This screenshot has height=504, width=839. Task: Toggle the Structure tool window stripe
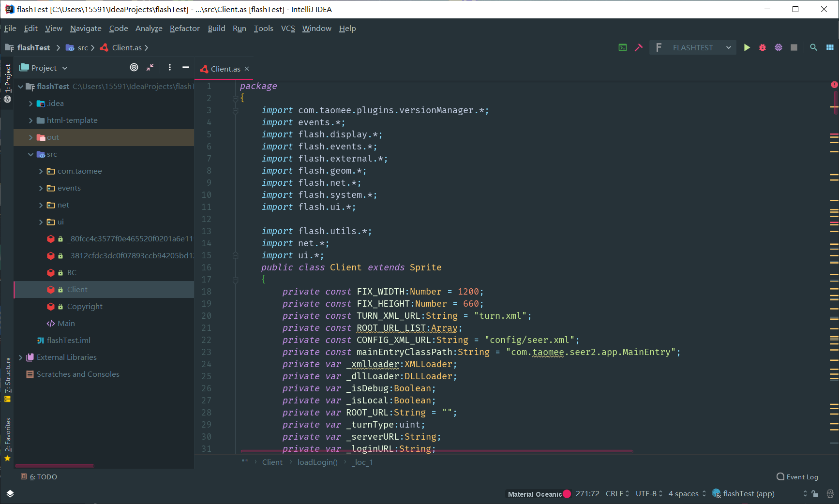[7, 380]
